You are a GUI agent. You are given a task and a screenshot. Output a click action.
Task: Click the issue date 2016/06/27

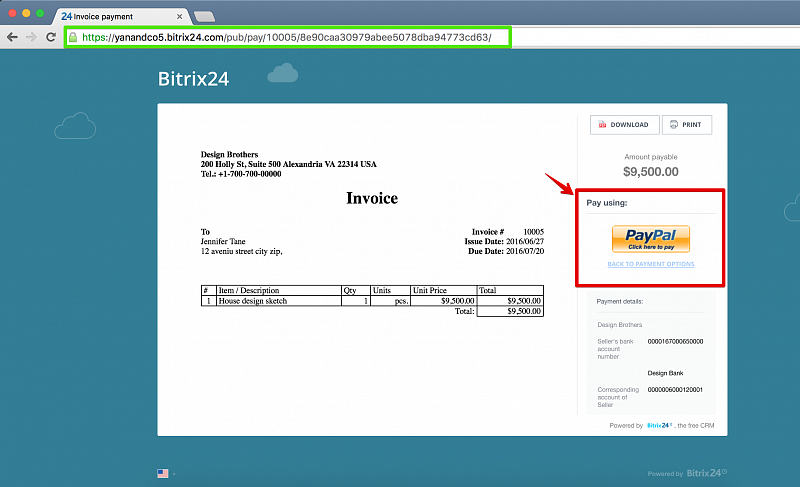(525, 241)
